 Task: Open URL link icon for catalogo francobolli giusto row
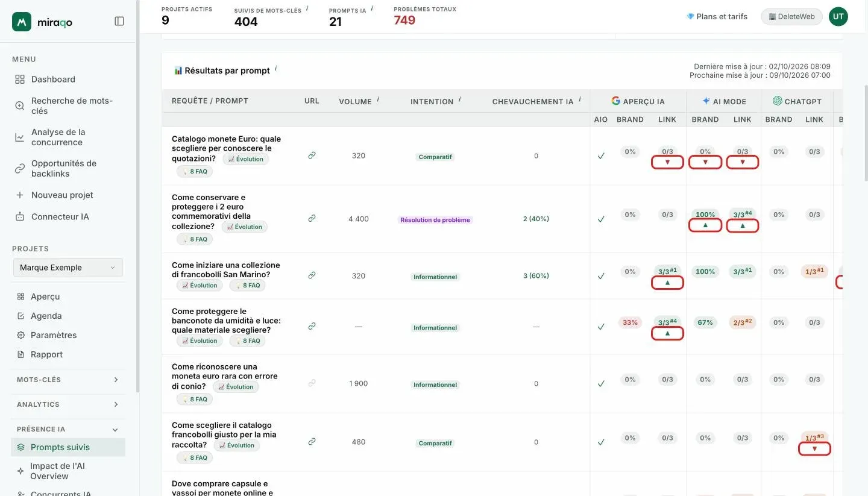coord(312,442)
